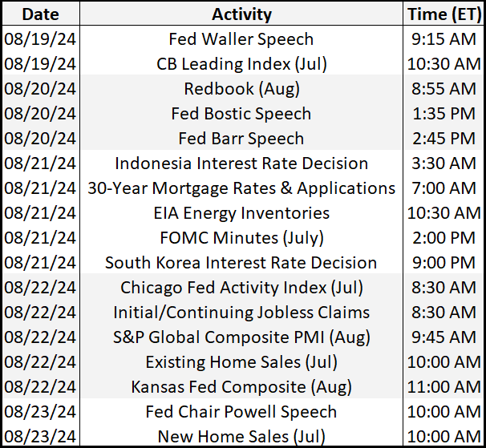Click the Time (ET) column header
The height and width of the screenshot is (448, 486).
click(443, 14)
